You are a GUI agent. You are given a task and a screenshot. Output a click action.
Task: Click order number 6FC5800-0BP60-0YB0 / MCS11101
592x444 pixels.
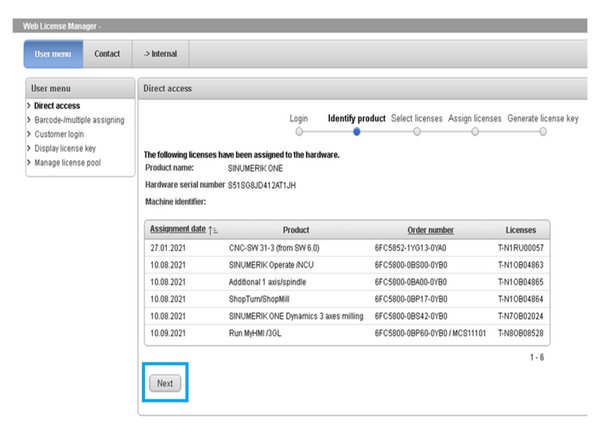[430, 333]
